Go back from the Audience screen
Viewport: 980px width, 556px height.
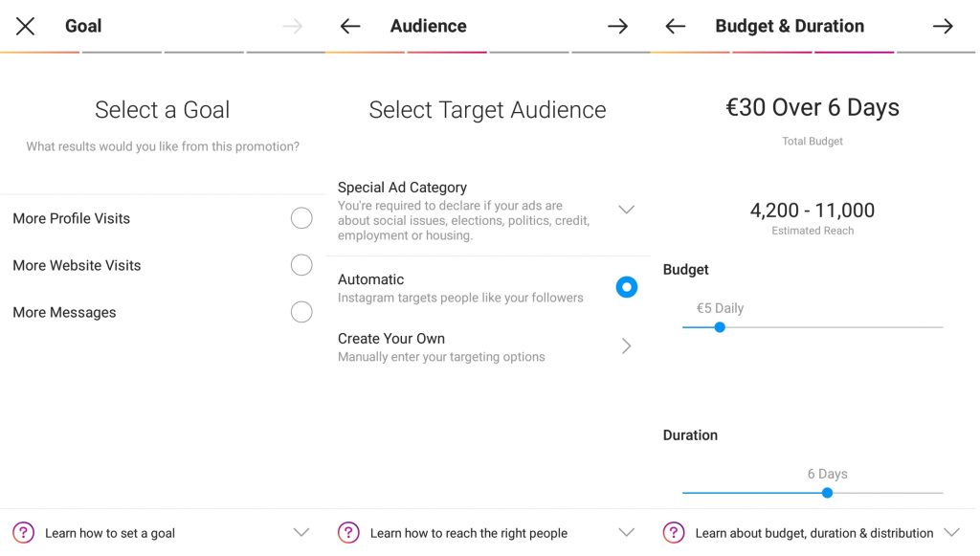point(350,26)
